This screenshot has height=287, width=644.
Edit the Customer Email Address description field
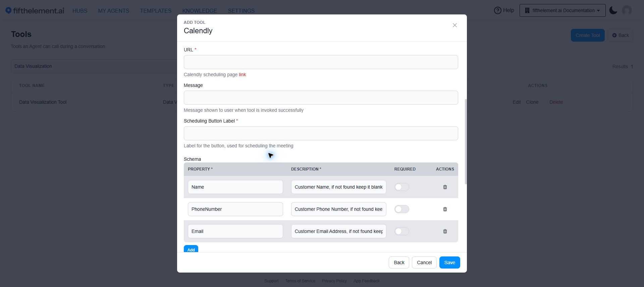[338, 231]
